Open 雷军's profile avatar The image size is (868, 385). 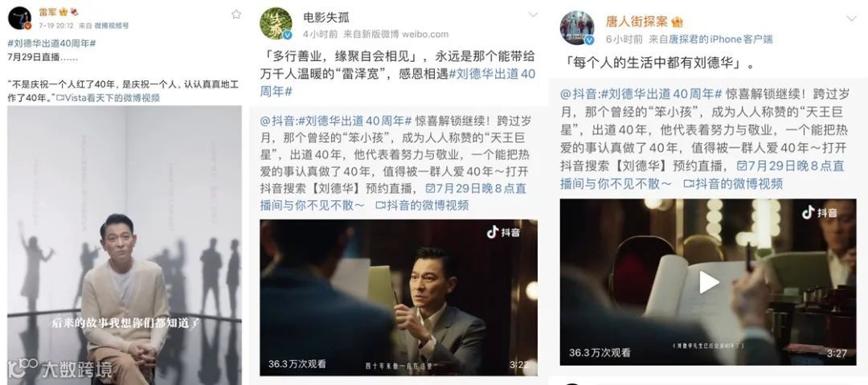pos(19,18)
